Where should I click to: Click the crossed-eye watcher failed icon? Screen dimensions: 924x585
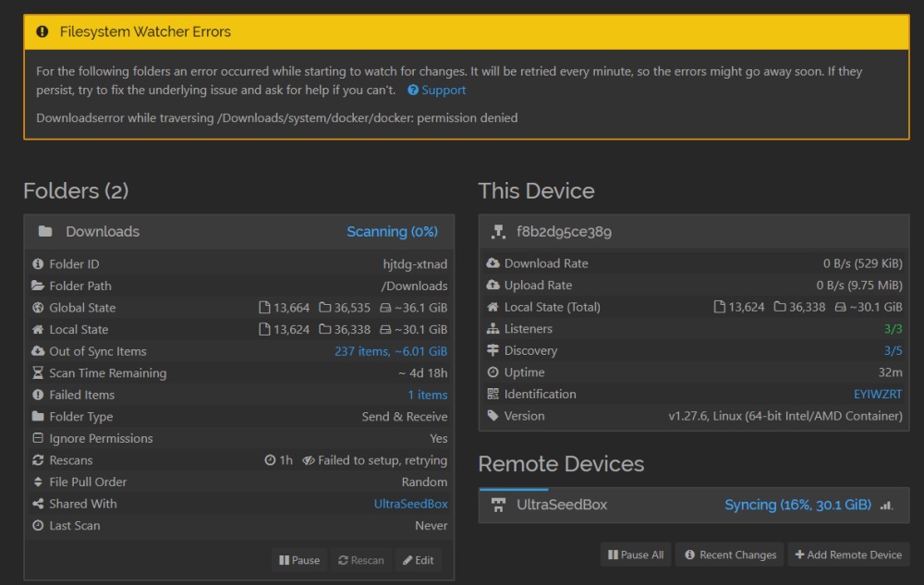[309, 460]
